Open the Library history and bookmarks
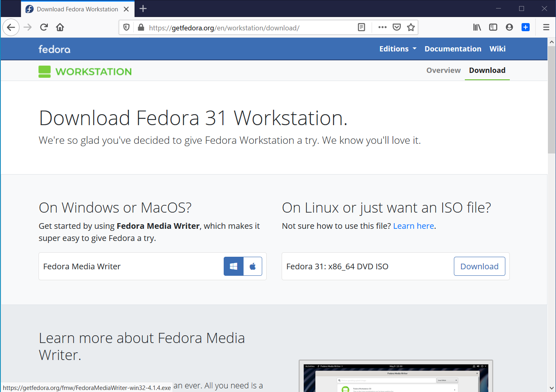Viewport: 556px width, 392px height. click(477, 28)
